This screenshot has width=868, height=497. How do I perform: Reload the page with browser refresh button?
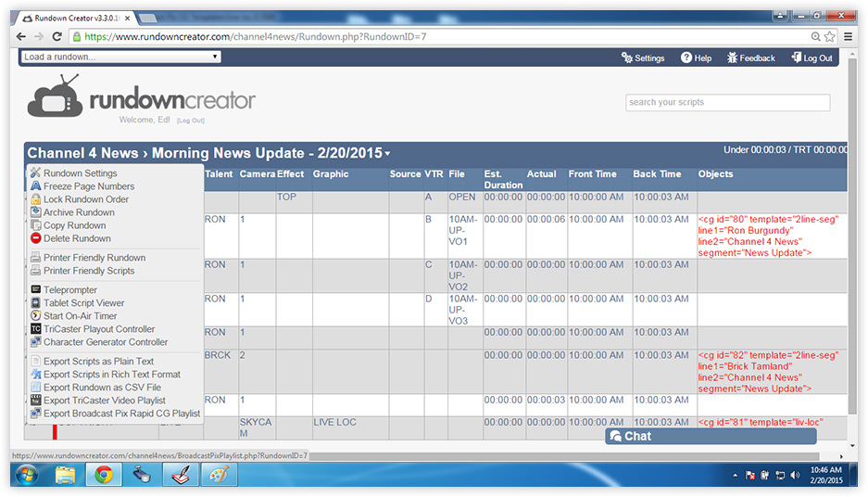point(57,36)
